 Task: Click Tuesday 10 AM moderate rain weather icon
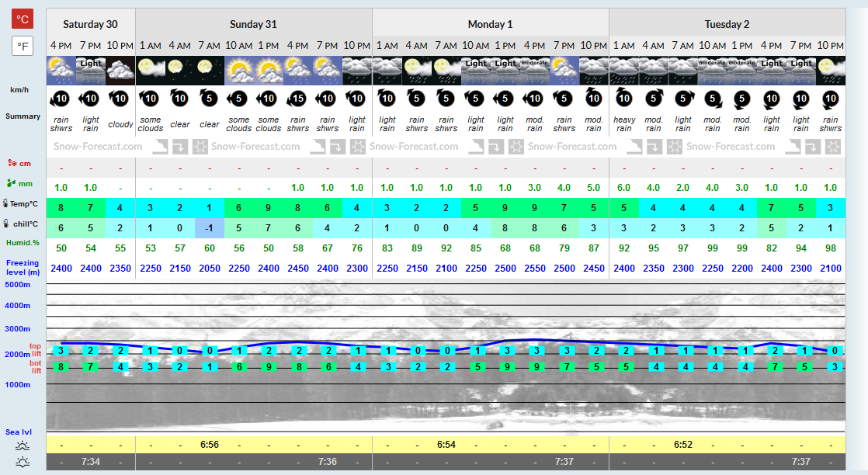(713, 71)
